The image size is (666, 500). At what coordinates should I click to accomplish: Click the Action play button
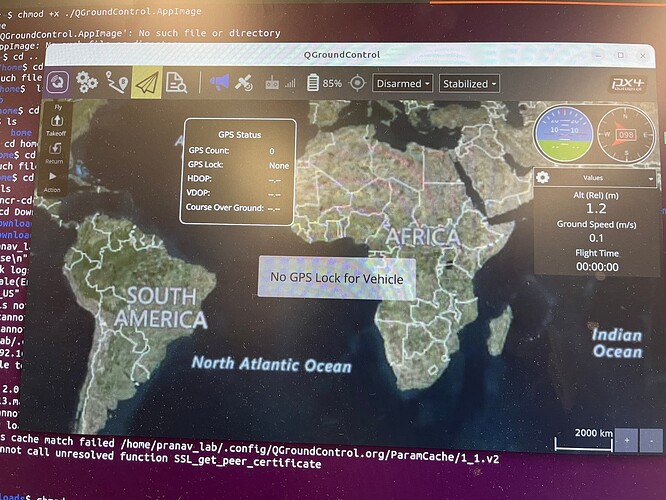52,182
